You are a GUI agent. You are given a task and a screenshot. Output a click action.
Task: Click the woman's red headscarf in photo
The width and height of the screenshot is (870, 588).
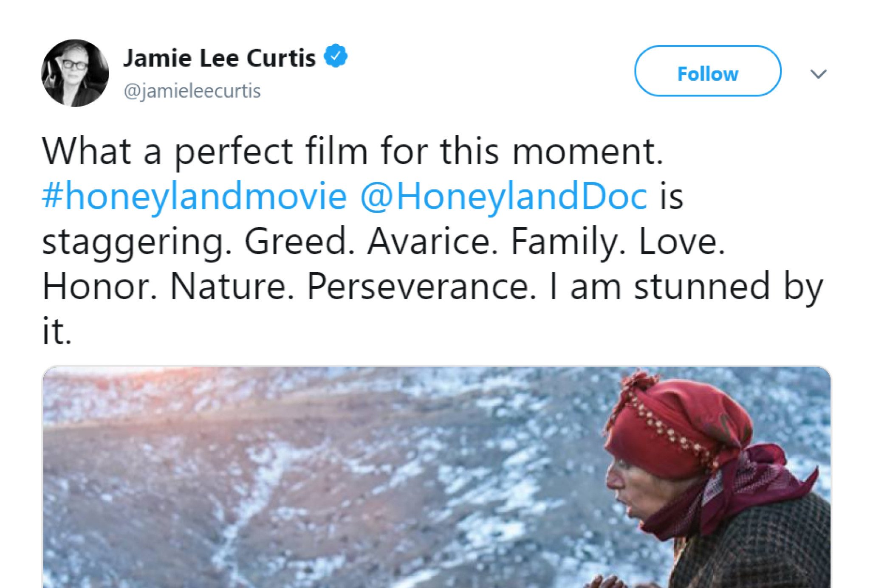680,429
